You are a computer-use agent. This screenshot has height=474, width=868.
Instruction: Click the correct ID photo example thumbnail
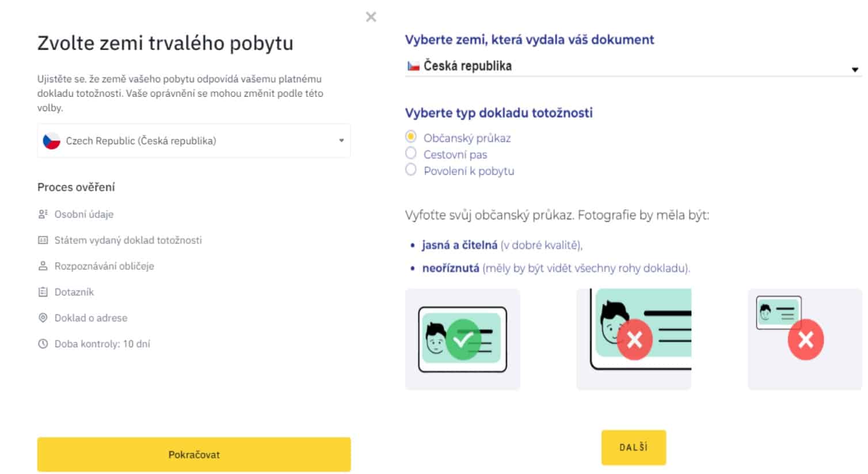click(463, 339)
